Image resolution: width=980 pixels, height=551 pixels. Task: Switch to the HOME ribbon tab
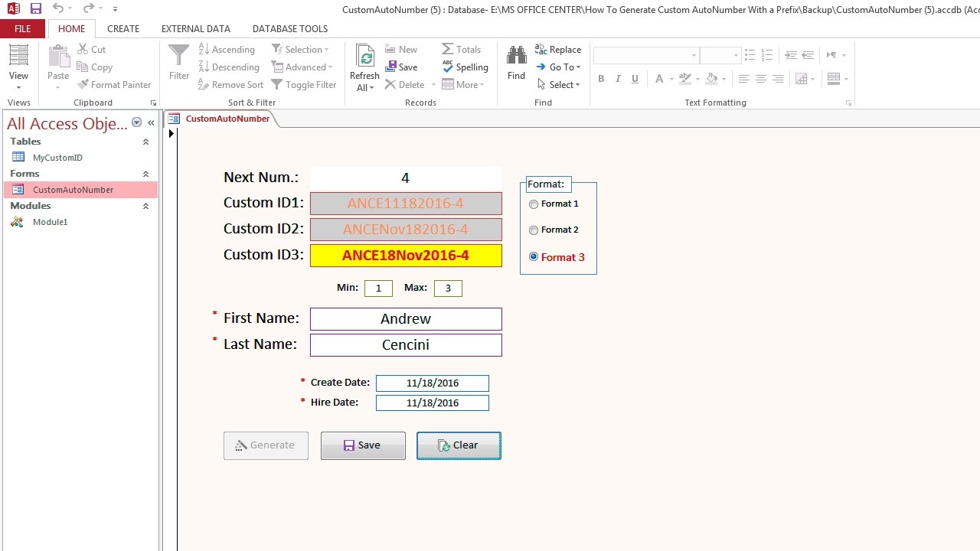click(x=72, y=28)
